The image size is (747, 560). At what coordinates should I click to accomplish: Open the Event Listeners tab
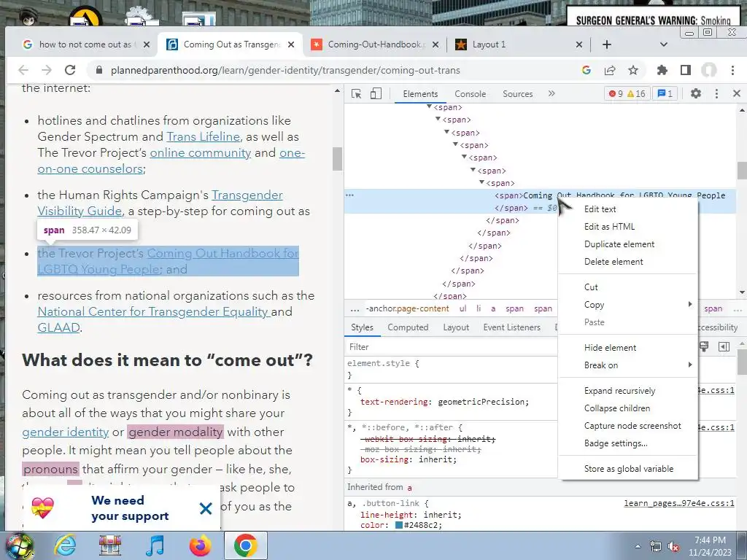point(511,327)
